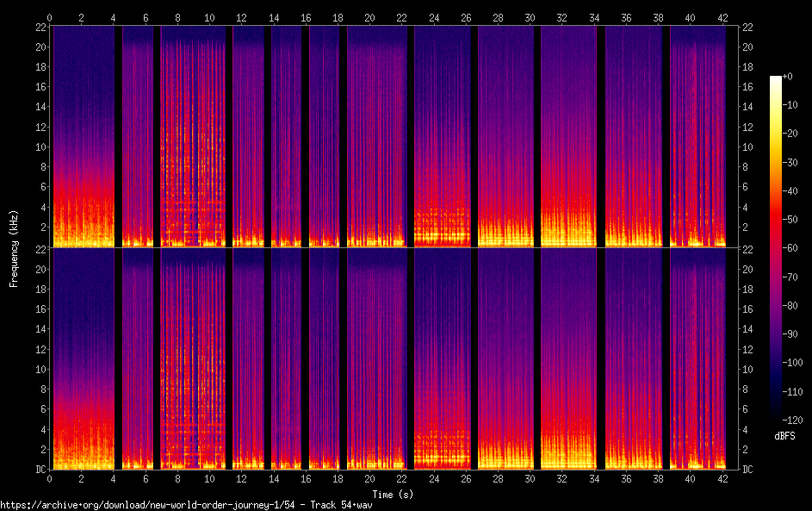Select upper channel's last segment near 40 seconds

698,136
